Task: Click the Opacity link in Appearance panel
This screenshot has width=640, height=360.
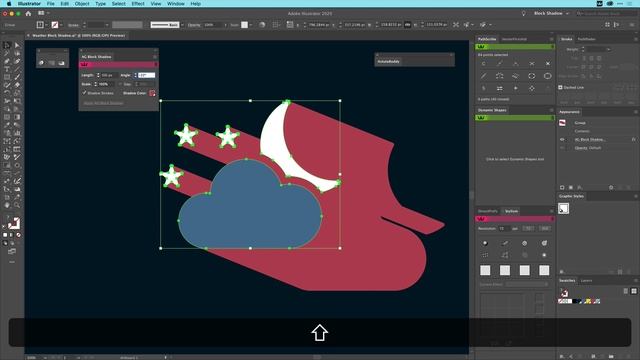Action: (581, 148)
